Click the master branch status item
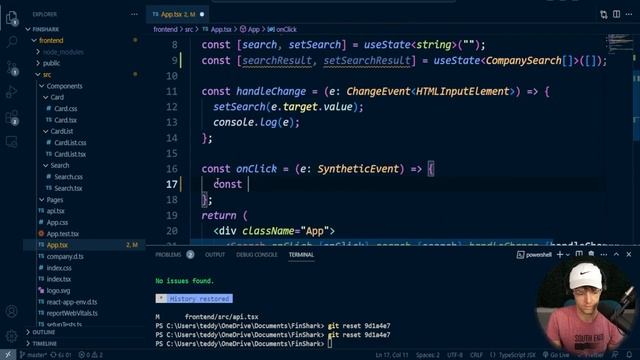The image size is (640, 360). click(x=33, y=355)
